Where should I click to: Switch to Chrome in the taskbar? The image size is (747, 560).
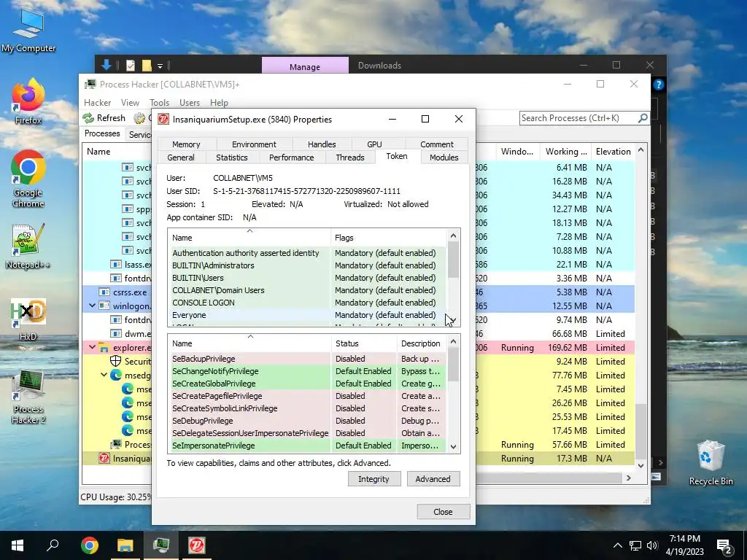click(90, 545)
